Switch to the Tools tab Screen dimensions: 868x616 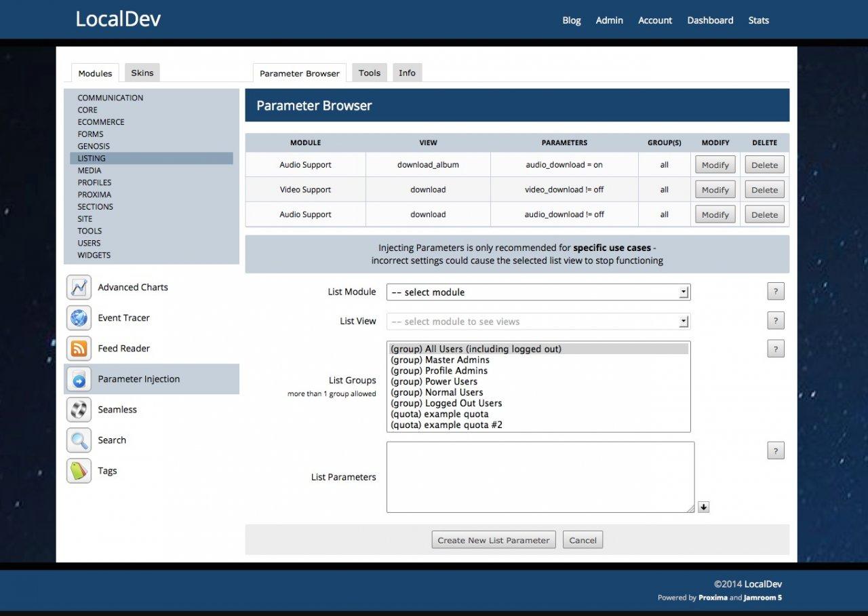[x=370, y=73]
